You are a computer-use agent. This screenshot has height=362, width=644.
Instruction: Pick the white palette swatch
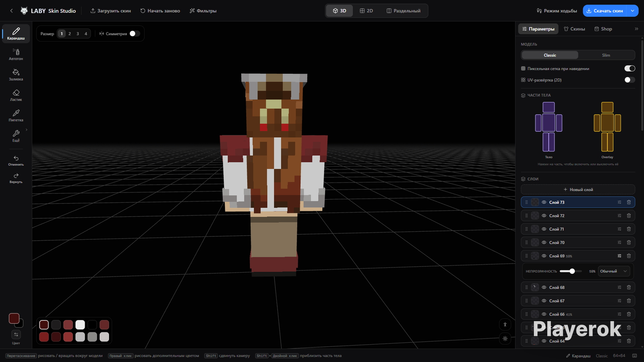point(80,325)
